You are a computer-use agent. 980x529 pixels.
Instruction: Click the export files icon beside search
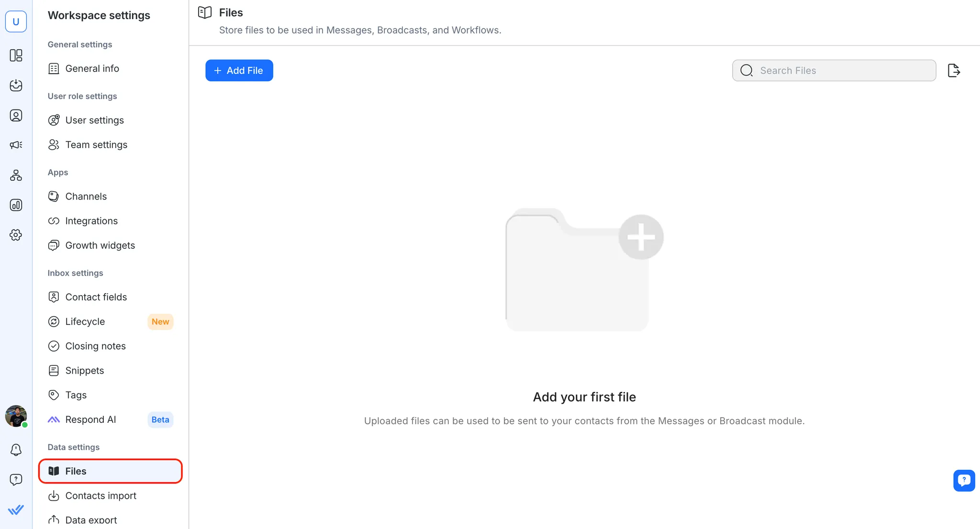954,70
